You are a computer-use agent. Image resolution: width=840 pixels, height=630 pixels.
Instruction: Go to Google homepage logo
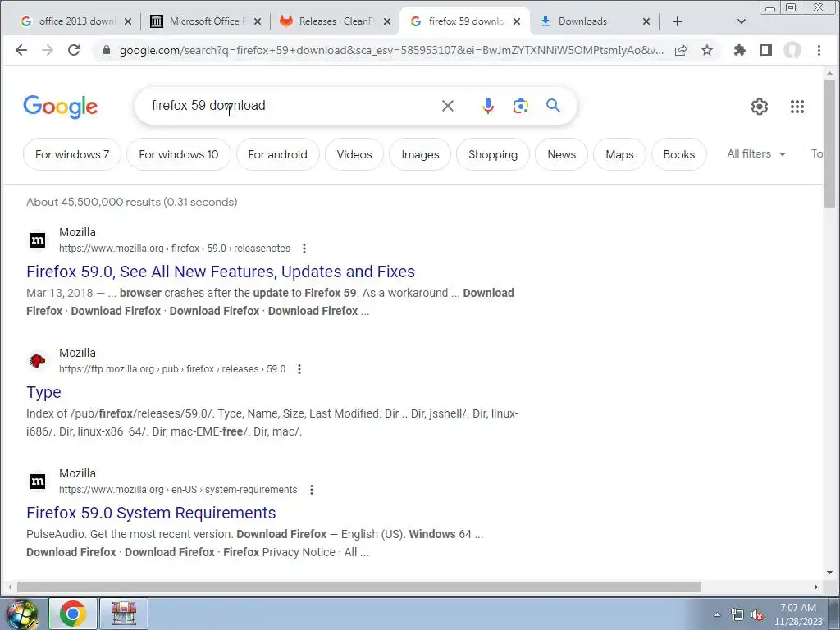(x=60, y=107)
